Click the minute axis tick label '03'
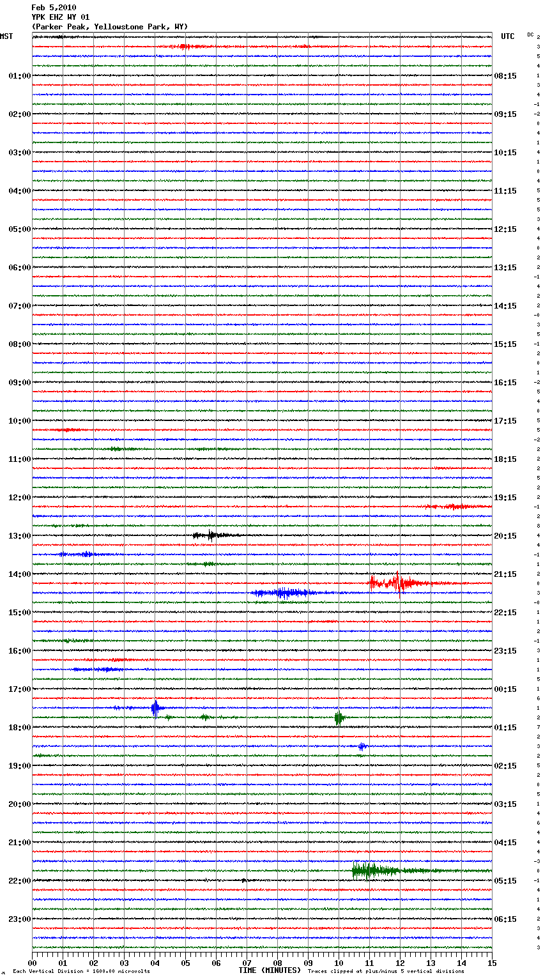543x980 pixels. (x=124, y=963)
